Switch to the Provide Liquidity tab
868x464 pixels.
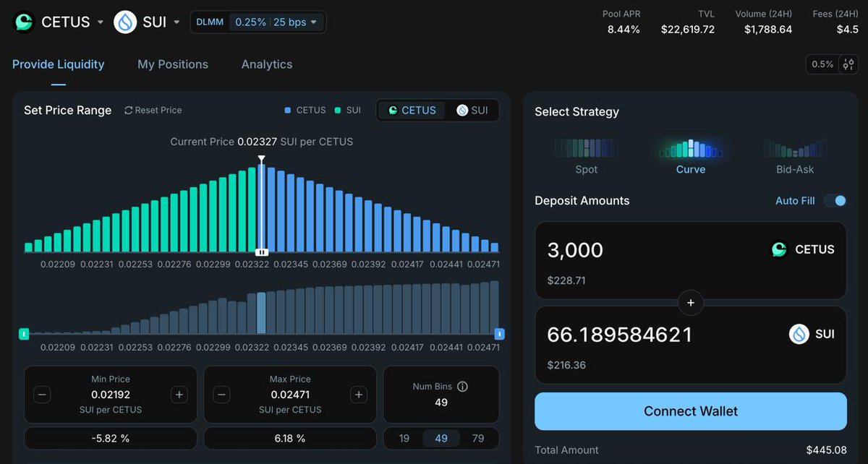59,64
